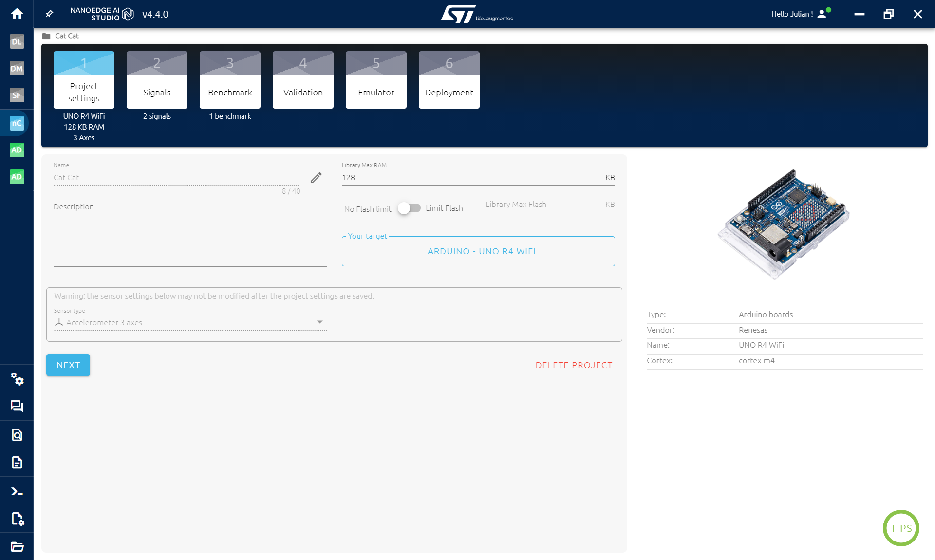Expand the Sensor type dropdown
The width and height of the screenshot is (935, 560).
click(319, 323)
